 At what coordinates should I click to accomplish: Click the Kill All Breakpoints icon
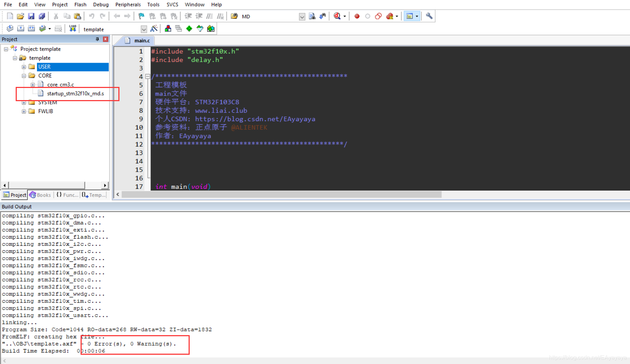coord(390,16)
